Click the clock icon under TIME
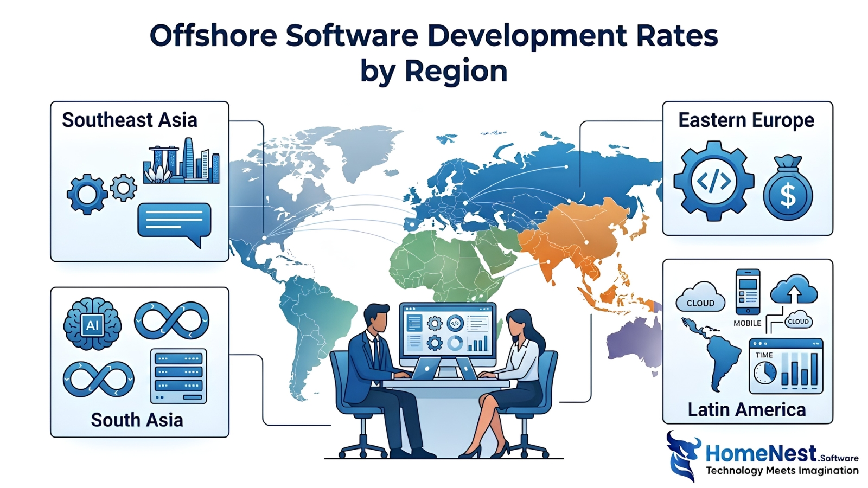868x488 pixels. pos(765,373)
